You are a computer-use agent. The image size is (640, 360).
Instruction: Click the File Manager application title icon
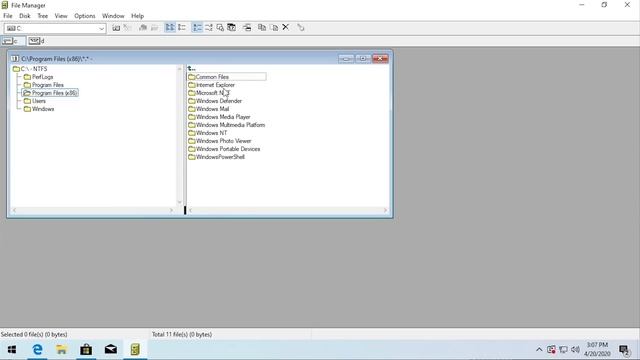tap(5, 5)
